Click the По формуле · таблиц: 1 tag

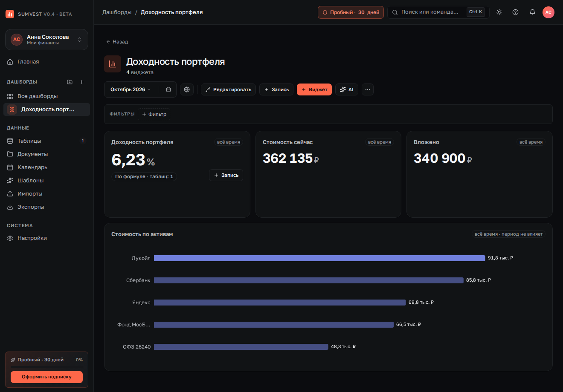[144, 176]
